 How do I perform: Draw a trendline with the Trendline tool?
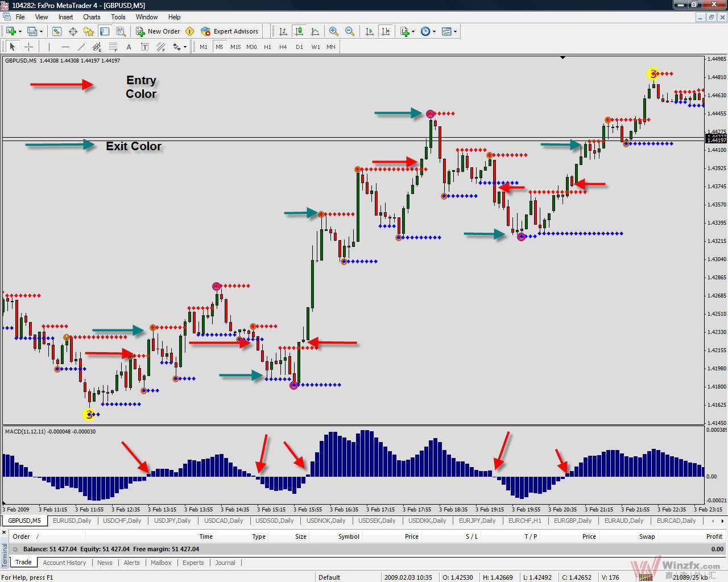(x=81, y=47)
